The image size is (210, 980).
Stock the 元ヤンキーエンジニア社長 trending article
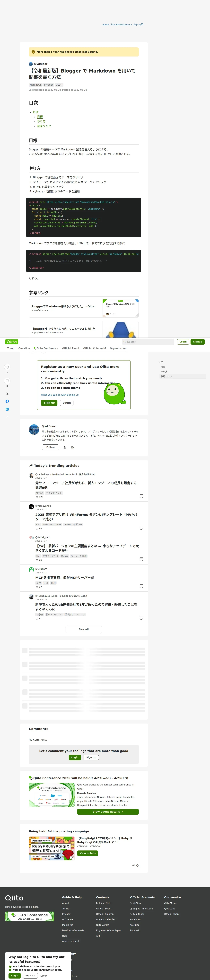(x=141, y=496)
